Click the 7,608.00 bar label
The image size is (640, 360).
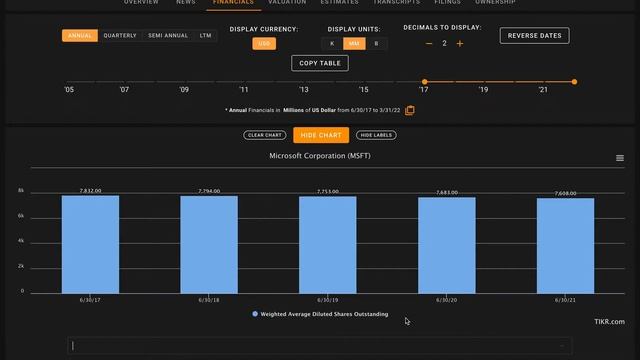pos(566,193)
